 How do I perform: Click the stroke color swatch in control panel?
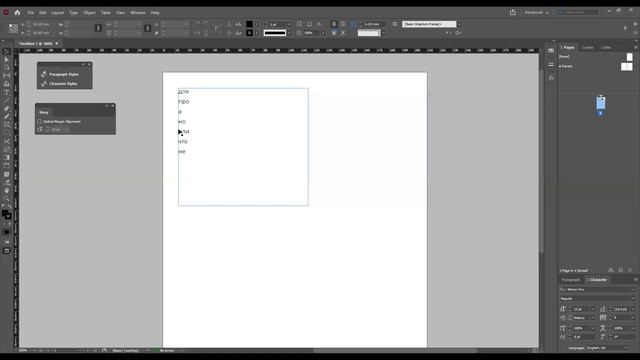tap(249, 33)
